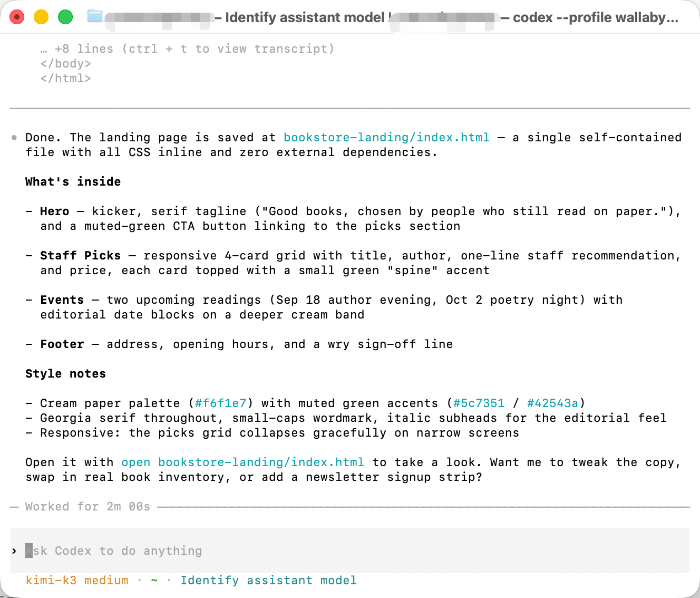Click the '</body>' closing tag line
700x598 pixels.
[x=65, y=64]
